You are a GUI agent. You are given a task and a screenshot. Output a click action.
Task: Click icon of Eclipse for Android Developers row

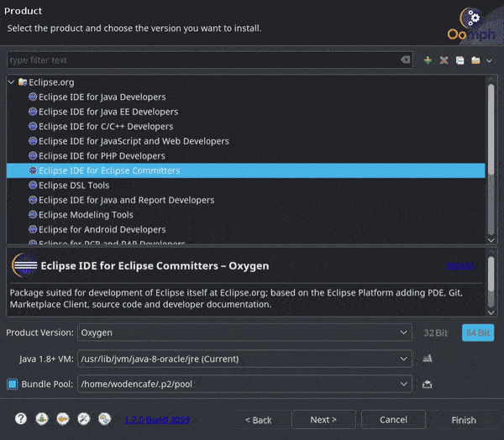(33, 229)
